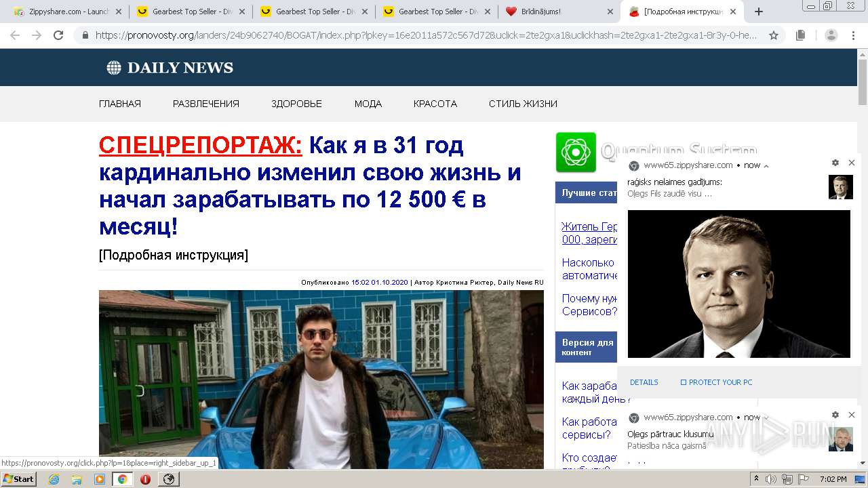The image size is (868, 488).
Task: Open the Как работа... сервисы? sidebar link
Action: pyautogui.click(x=589, y=428)
